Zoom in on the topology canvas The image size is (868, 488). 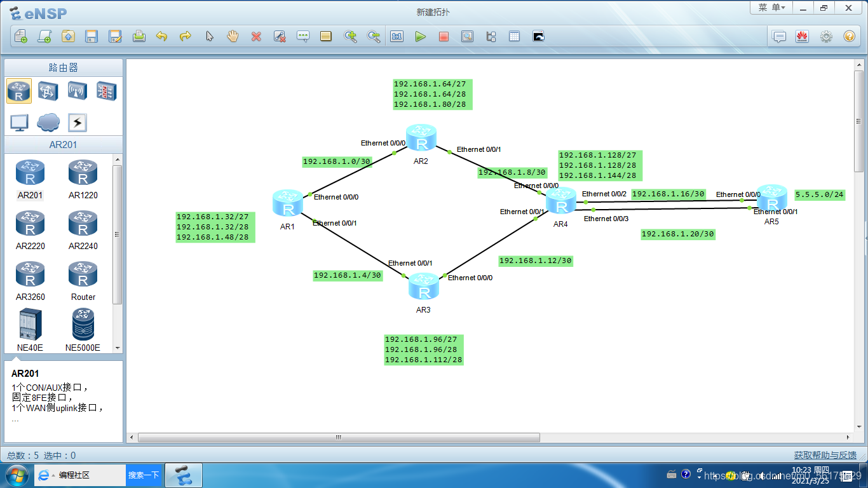pyautogui.click(x=350, y=36)
